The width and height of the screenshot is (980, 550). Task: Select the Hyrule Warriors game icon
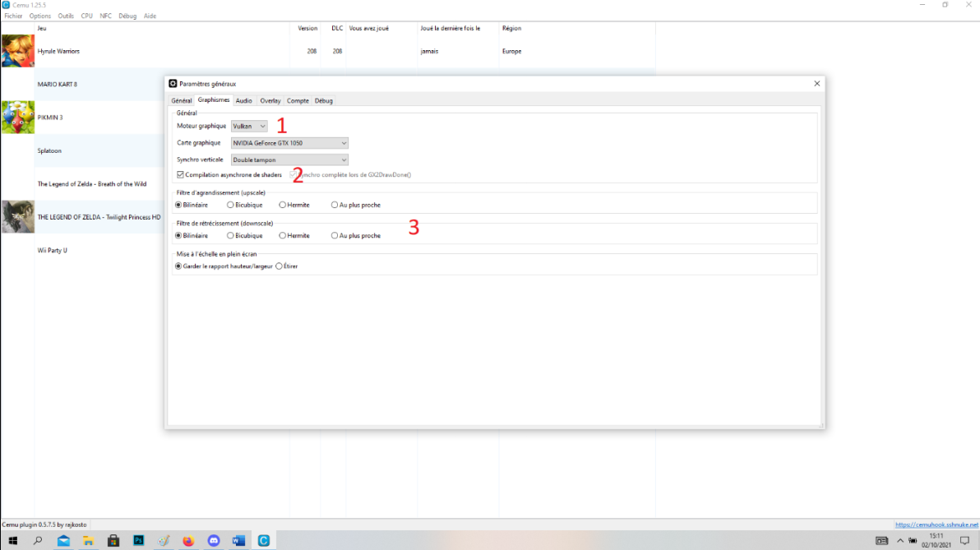[17, 51]
